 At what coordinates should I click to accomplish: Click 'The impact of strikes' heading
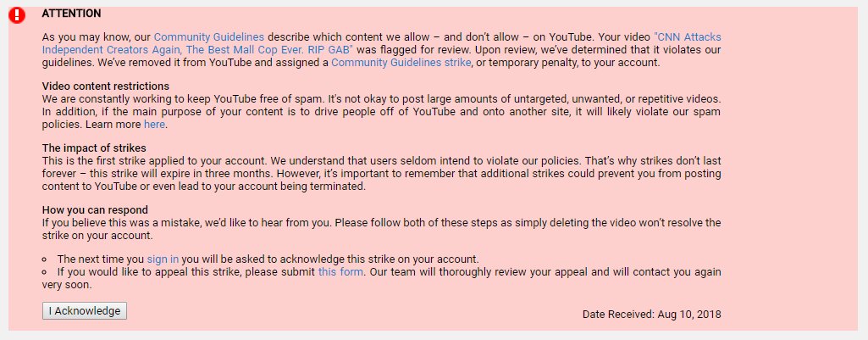tap(94, 148)
